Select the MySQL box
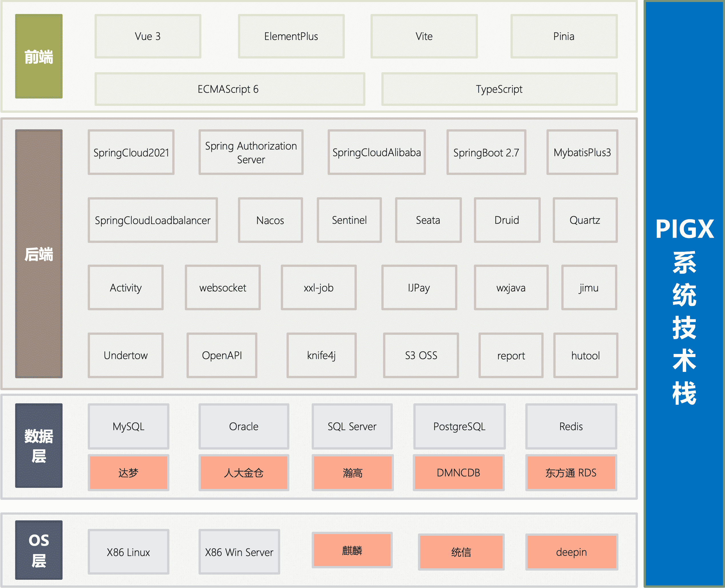Image resolution: width=725 pixels, height=588 pixels. (x=129, y=426)
